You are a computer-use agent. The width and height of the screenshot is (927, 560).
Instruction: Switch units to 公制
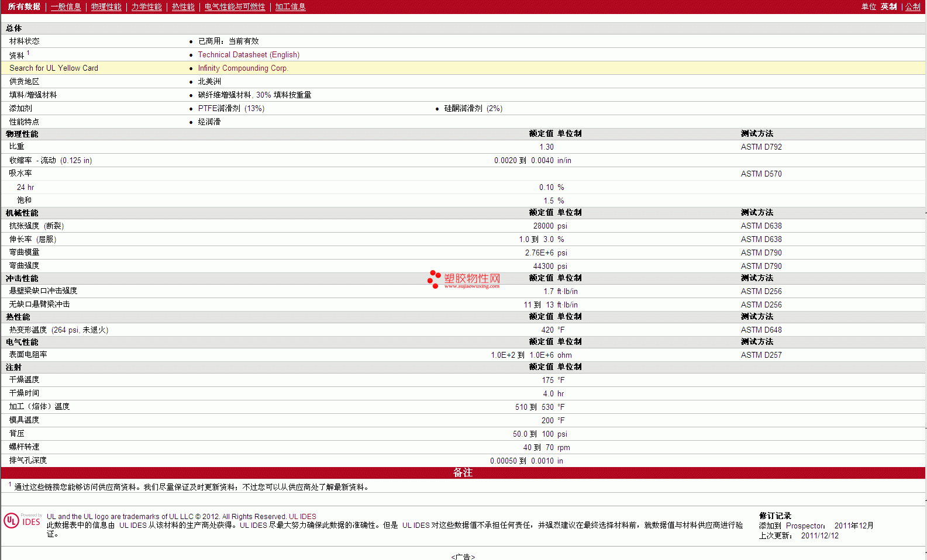(x=913, y=6)
